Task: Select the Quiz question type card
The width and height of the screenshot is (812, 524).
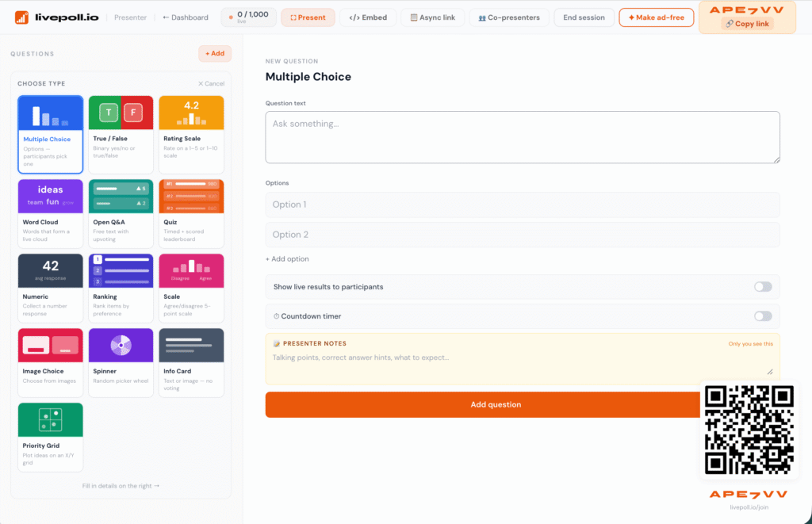Action: 191,213
